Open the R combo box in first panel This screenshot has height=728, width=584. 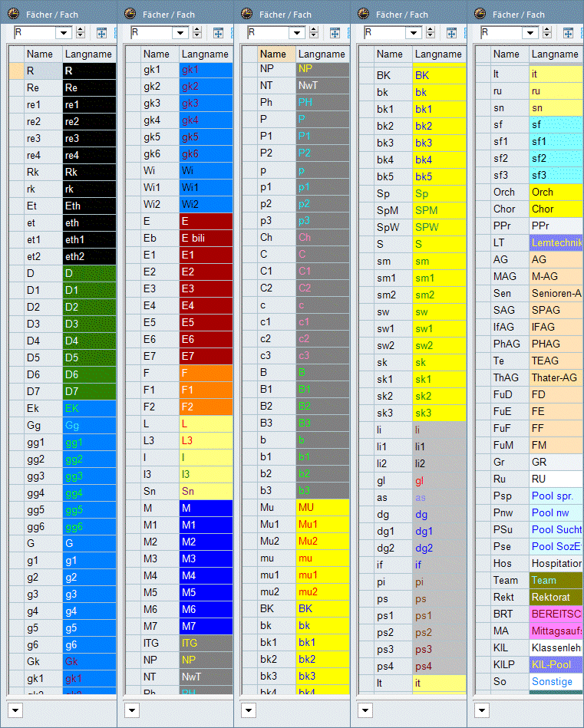point(64,33)
